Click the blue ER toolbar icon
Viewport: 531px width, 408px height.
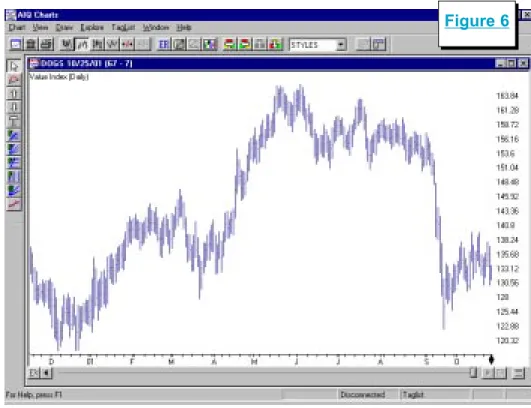pyautogui.click(x=164, y=44)
